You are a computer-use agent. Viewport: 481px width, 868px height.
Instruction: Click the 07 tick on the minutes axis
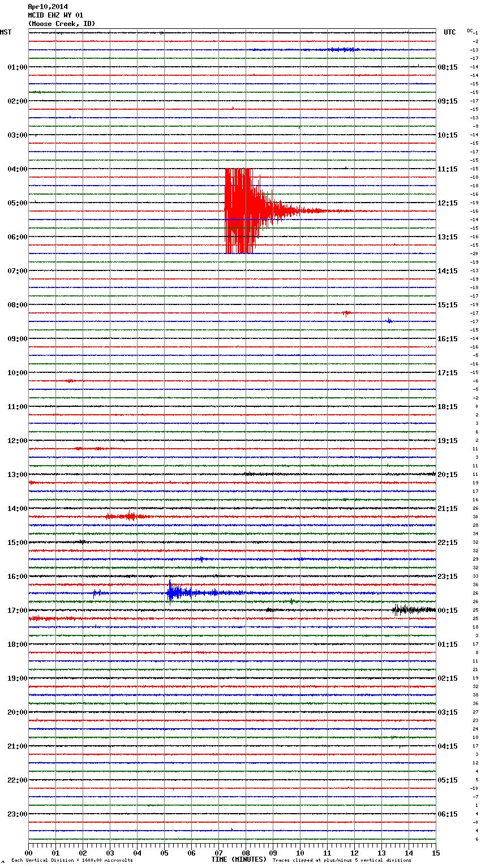pyautogui.click(x=218, y=853)
